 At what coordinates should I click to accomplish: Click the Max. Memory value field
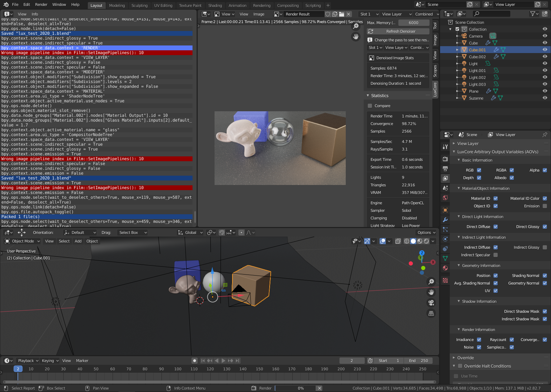(413, 23)
